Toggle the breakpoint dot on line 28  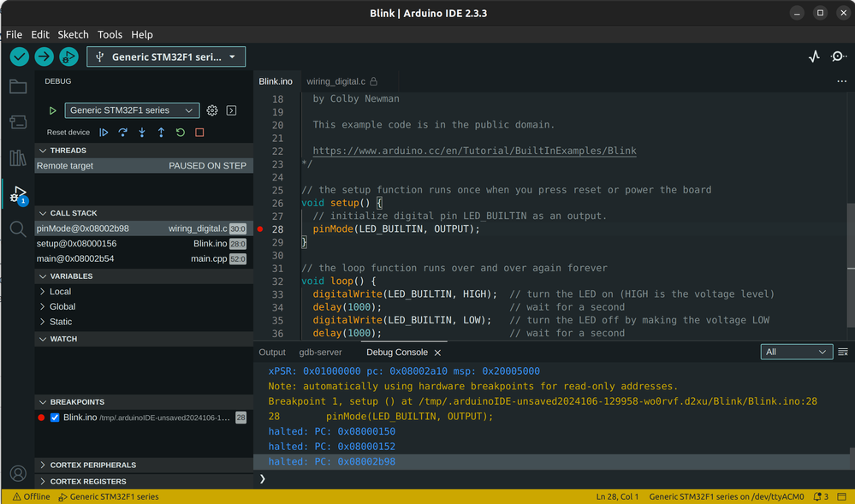click(260, 229)
